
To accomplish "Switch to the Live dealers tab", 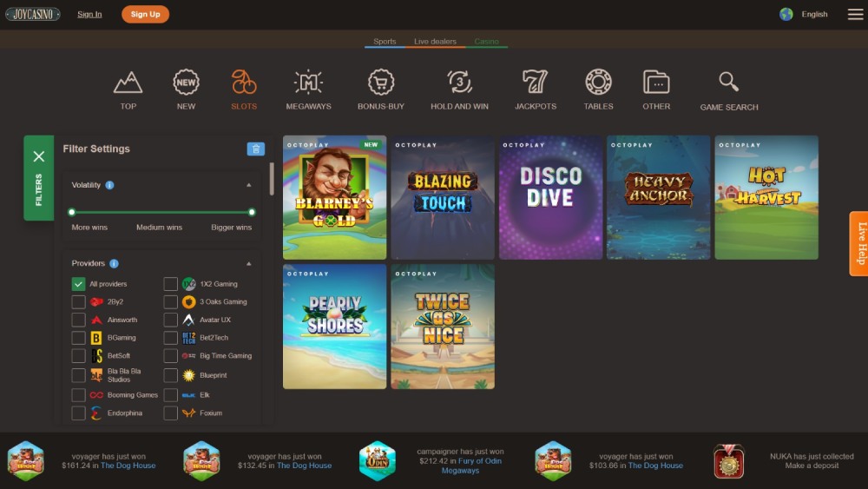I will point(435,42).
